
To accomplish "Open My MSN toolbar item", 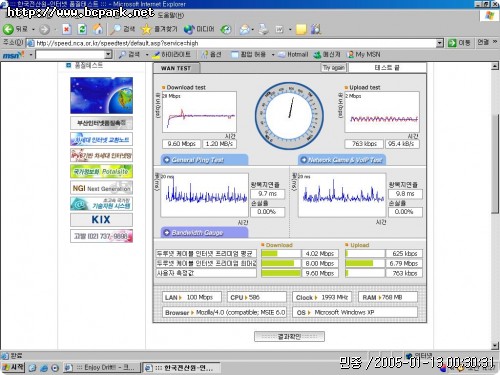I will [364, 54].
